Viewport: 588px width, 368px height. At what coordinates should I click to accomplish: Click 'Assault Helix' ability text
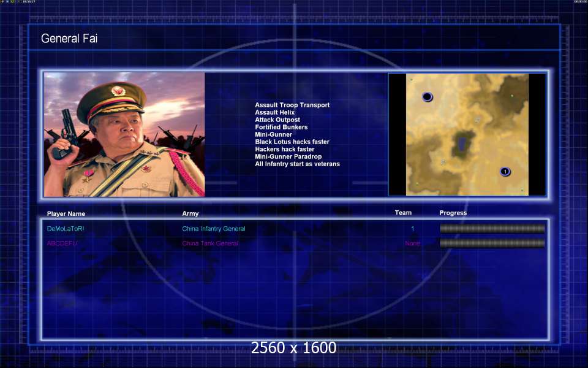(x=274, y=112)
